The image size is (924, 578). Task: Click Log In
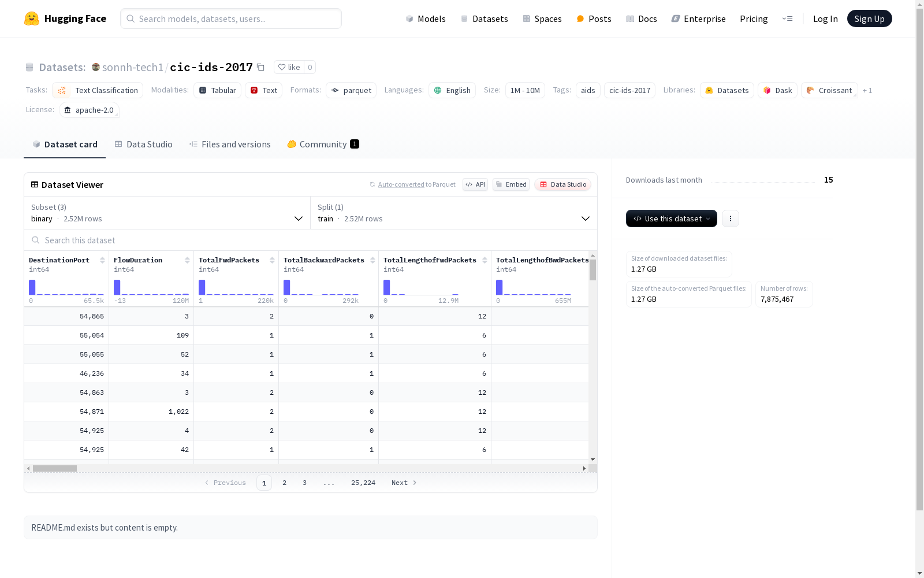tap(825, 18)
